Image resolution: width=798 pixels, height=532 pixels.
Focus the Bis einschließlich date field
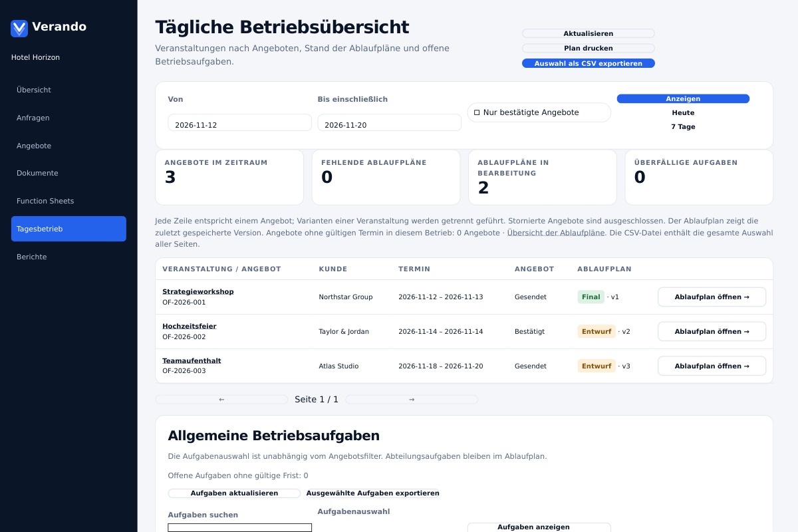tap(389, 123)
